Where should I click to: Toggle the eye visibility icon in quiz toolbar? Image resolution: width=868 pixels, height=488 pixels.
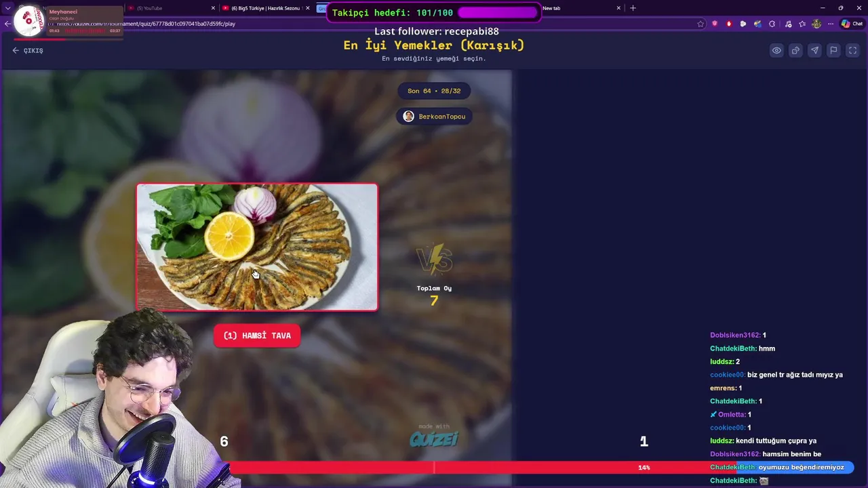[776, 50]
